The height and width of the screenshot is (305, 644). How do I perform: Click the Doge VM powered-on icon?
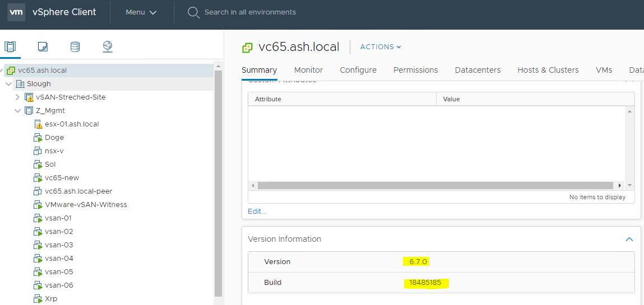point(38,138)
